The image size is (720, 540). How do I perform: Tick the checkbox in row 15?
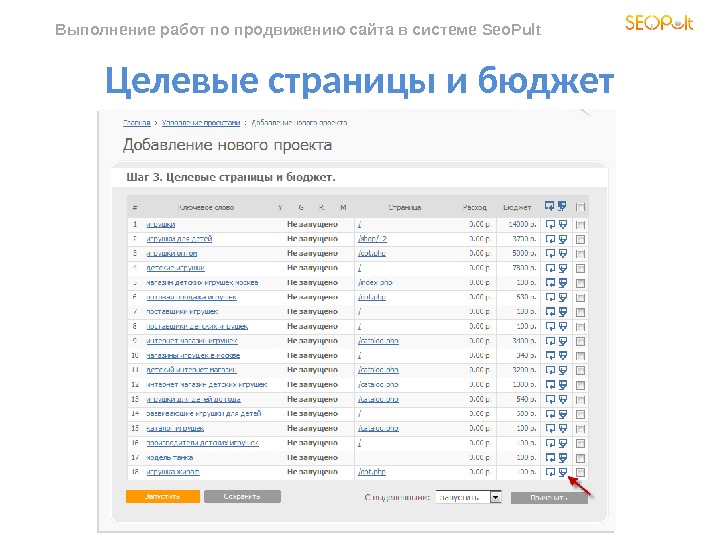(x=580, y=429)
